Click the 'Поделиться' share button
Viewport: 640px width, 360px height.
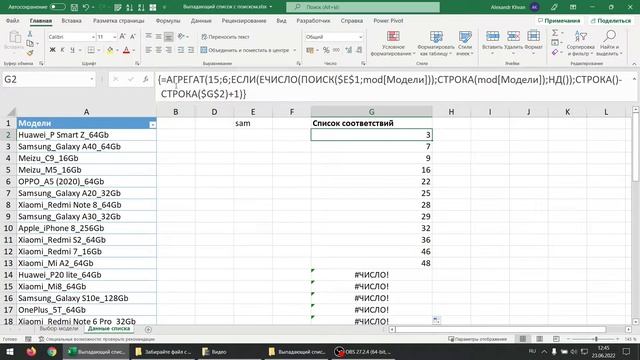pyautogui.click(x=611, y=20)
